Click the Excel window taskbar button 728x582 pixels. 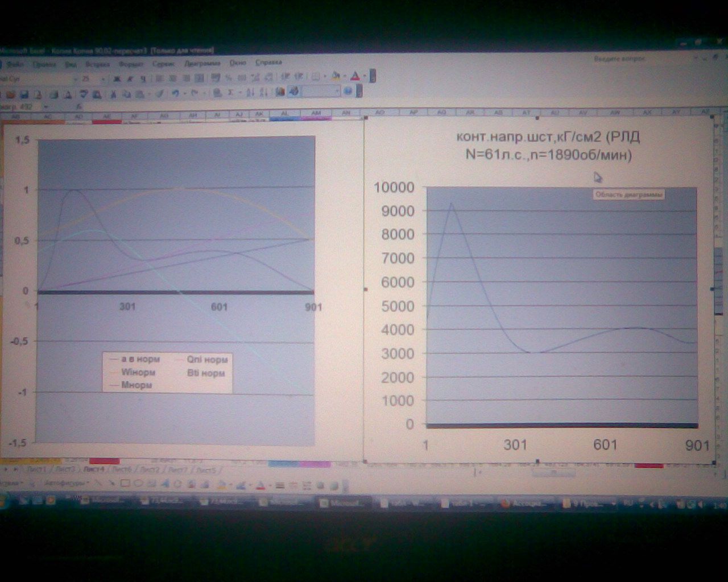(344, 503)
